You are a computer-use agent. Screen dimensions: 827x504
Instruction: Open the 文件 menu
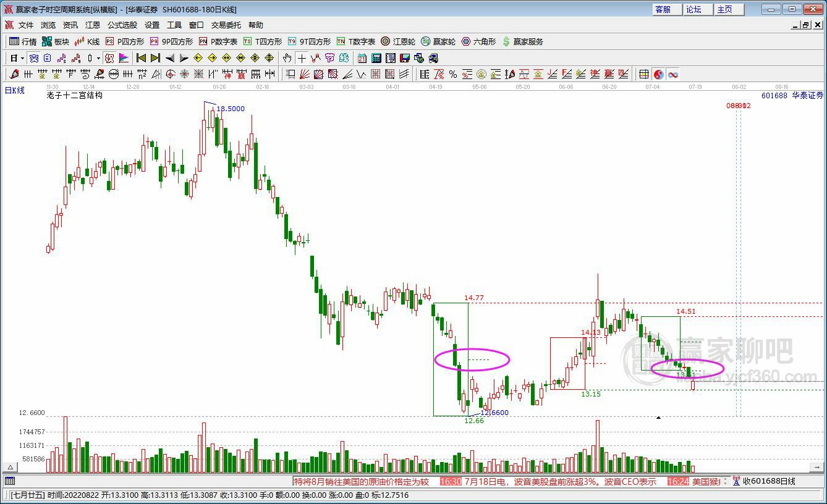coord(26,25)
